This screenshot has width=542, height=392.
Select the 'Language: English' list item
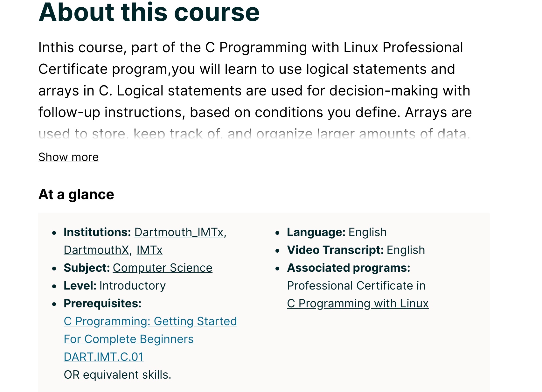[337, 232]
